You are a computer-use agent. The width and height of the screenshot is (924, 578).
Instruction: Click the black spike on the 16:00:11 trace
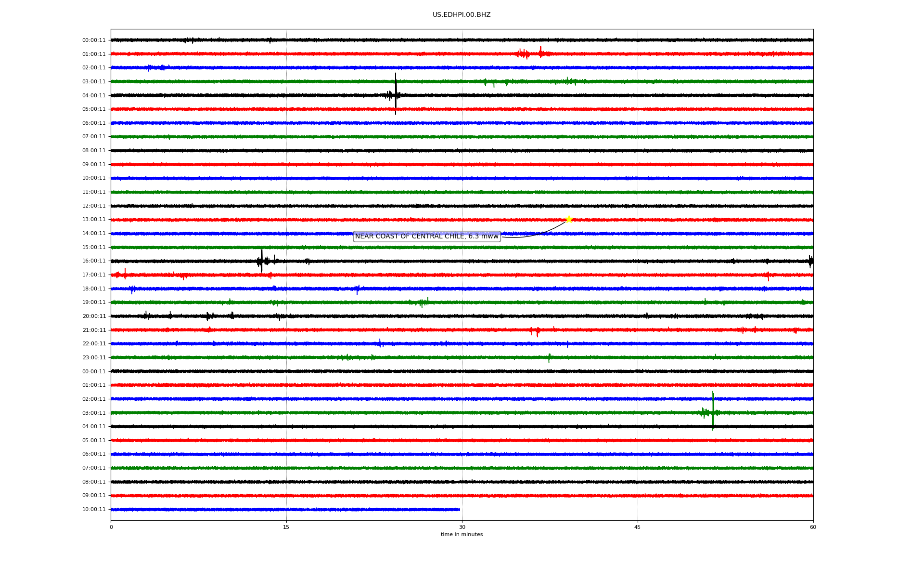coord(261,261)
